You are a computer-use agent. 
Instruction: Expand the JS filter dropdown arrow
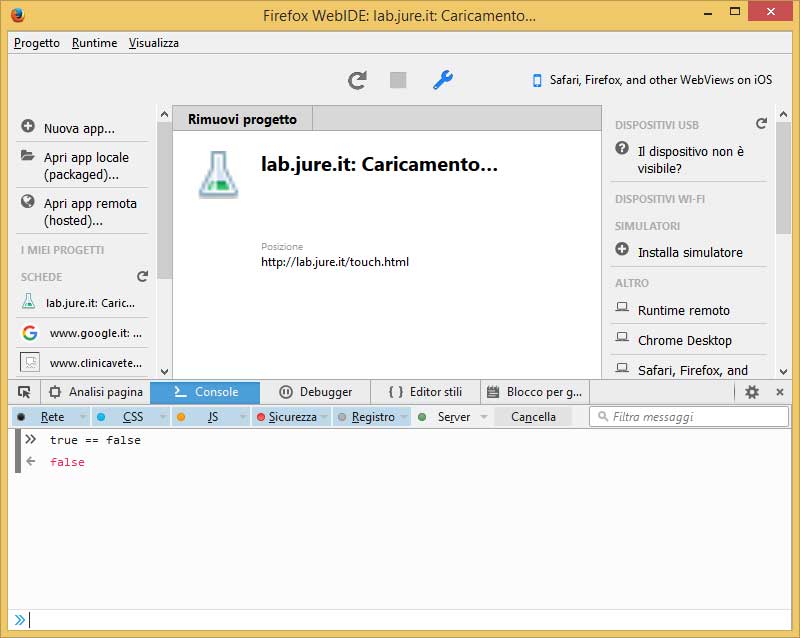[243, 417]
